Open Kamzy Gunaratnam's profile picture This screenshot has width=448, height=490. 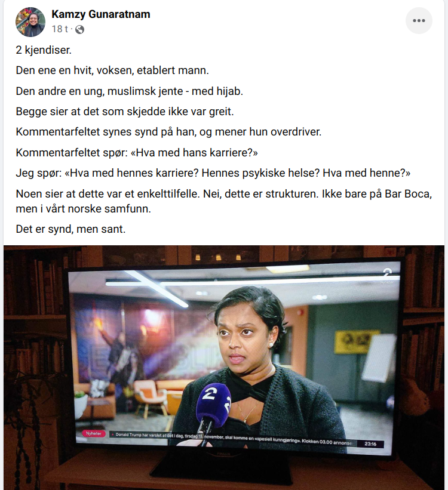(x=30, y=22)
